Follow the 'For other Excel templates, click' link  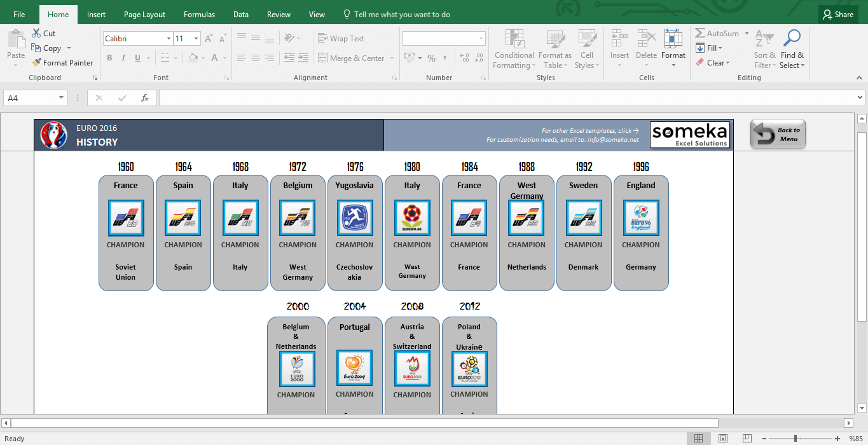[x=590, y=131]
